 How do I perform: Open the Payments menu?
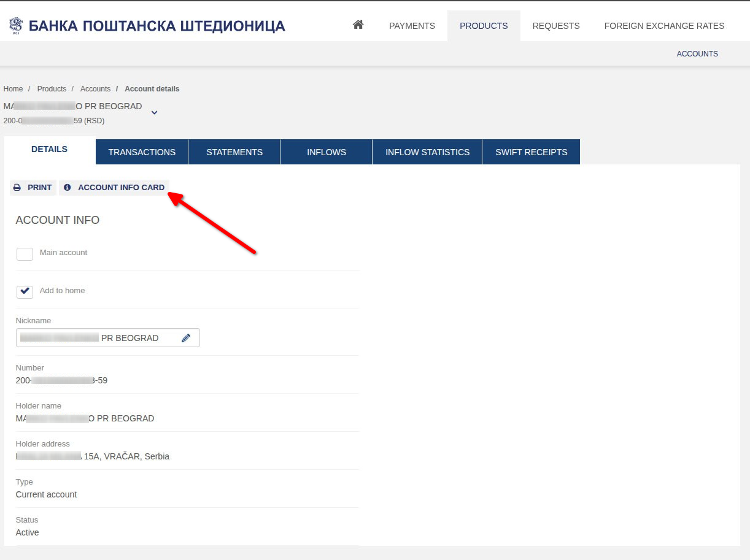pos(412,26)
